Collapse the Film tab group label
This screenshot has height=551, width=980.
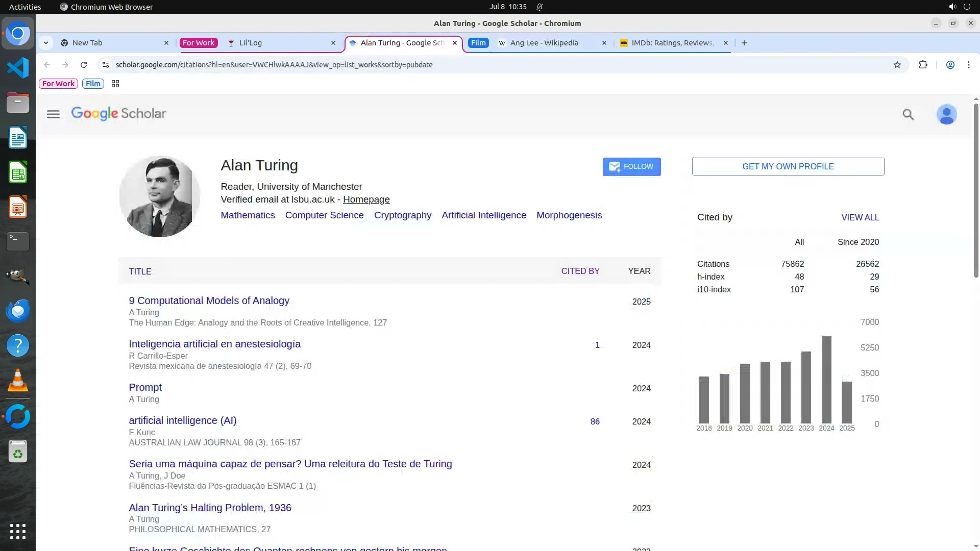tap(478, 43)
